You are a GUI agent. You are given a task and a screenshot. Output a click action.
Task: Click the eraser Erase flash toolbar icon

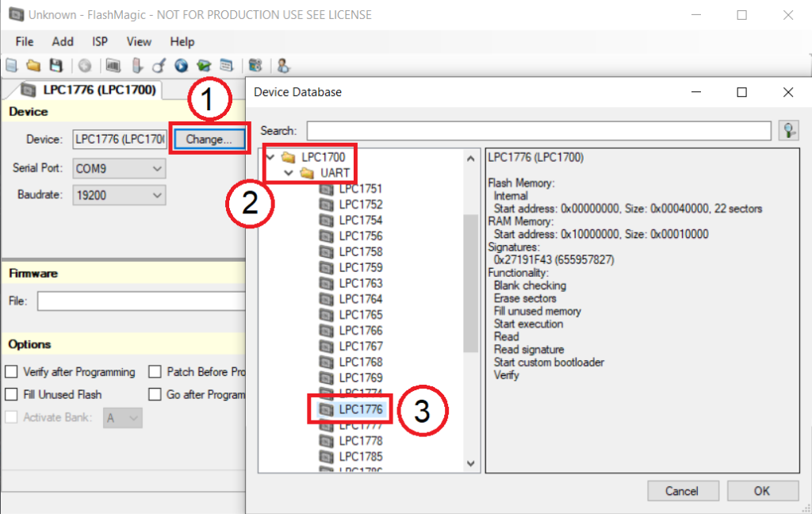click(x=136, y=66)
